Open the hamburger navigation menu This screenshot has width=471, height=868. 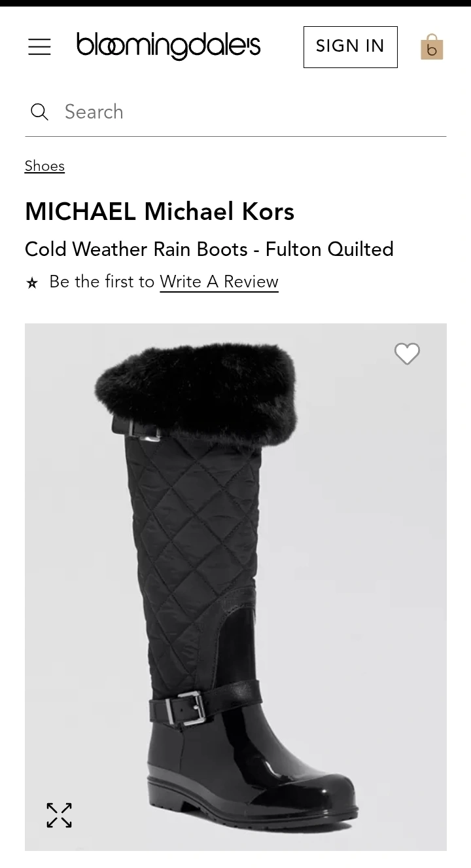[x=39, y=46]
